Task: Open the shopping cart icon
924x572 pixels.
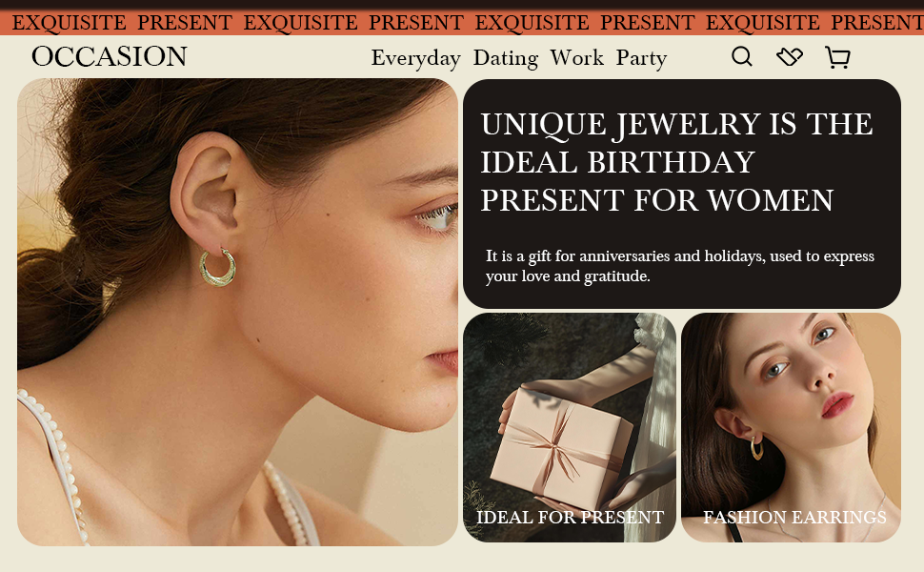Action: (837, 58)
